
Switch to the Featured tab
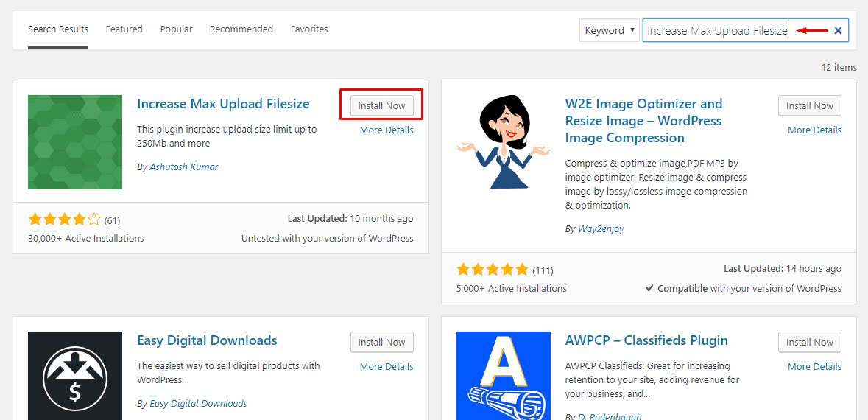[x=124, y=29]
